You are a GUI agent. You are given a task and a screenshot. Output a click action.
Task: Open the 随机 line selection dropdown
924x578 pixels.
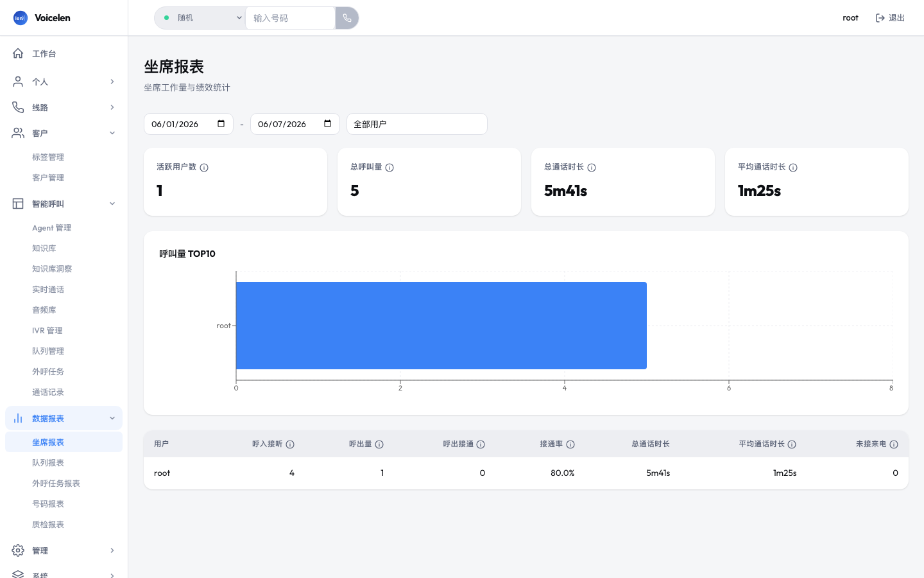(200, 18)
